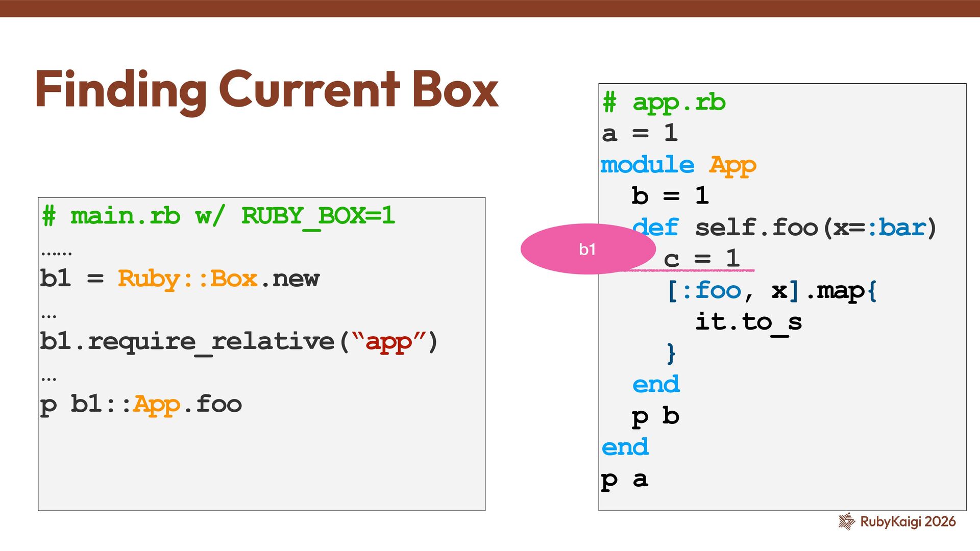Click the '[:foo, x].map{' line
Image resolution: width=980 pixels, height=551 pixels.
click(772, 291)
